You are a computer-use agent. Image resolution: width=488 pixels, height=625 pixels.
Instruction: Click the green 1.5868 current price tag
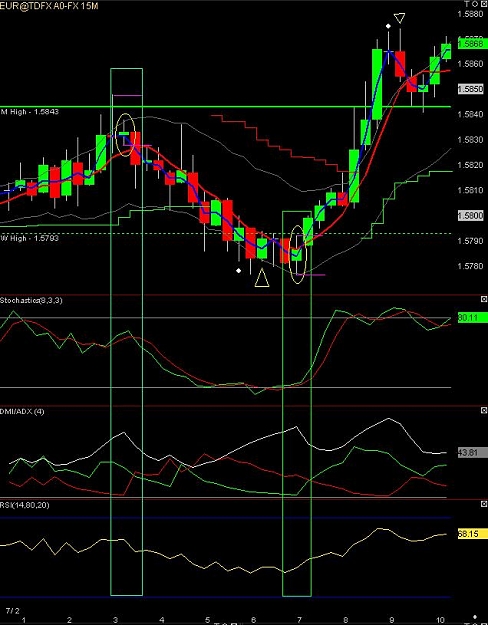point(472,43)
